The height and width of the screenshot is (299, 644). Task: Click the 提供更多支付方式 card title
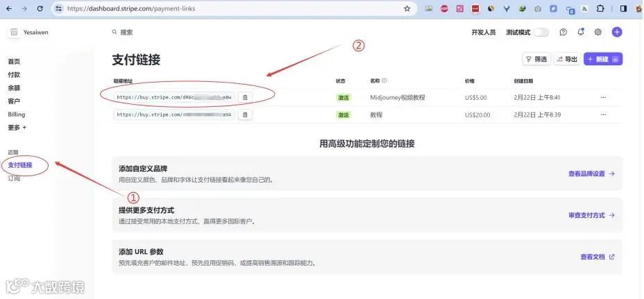pyautogui.click(x=146, y=210)
